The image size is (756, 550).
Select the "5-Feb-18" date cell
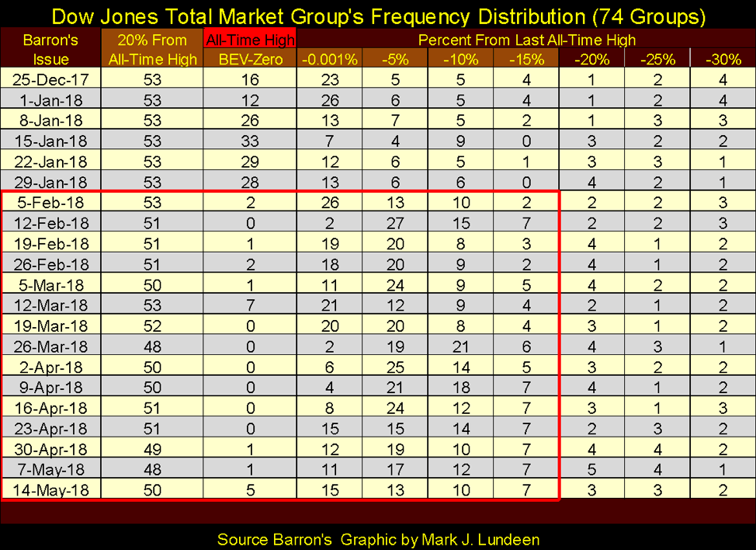click(x=50, y=202)
